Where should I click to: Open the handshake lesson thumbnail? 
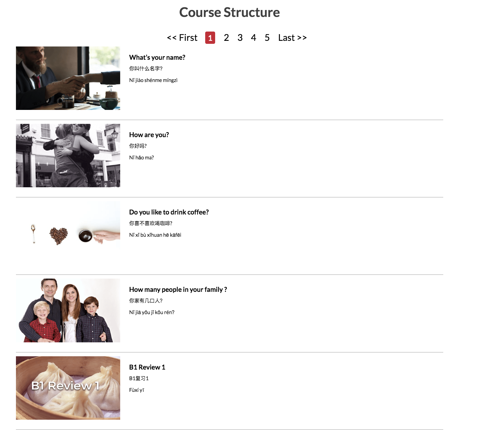tap(68, 78)
